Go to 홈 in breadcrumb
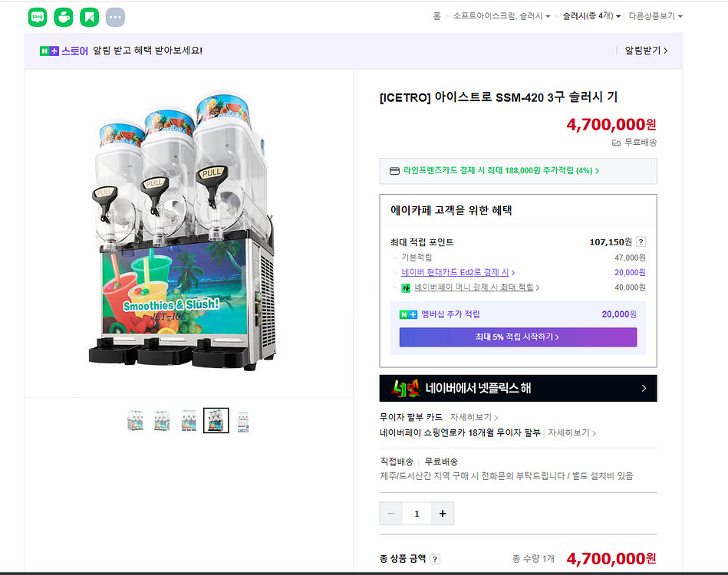 pos(436,16)
